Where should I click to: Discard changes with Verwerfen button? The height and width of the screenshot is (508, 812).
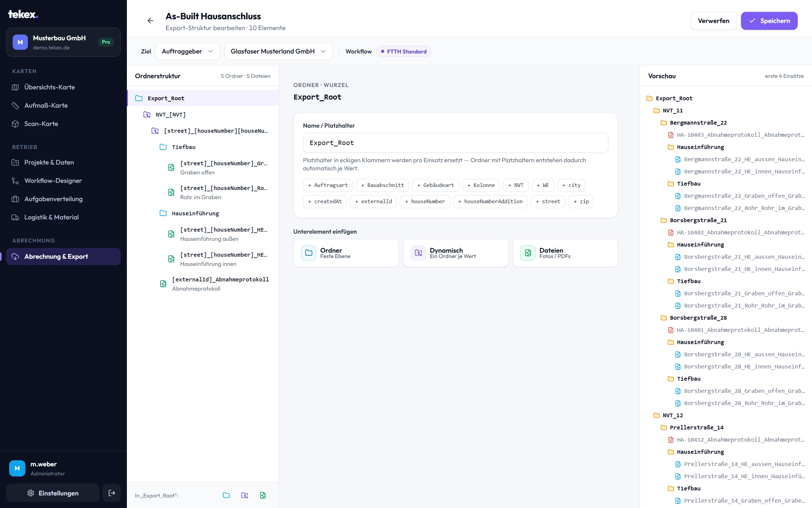pos(713,21)
